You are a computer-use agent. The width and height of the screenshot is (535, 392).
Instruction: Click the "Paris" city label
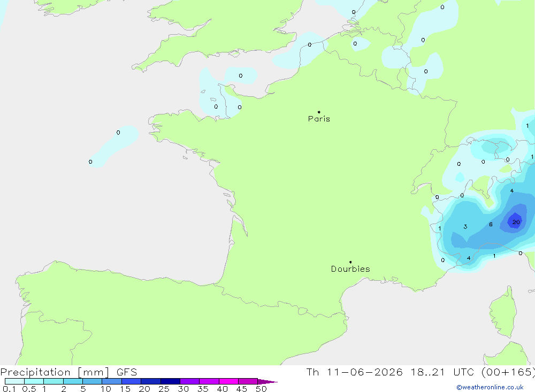point(319,119)
